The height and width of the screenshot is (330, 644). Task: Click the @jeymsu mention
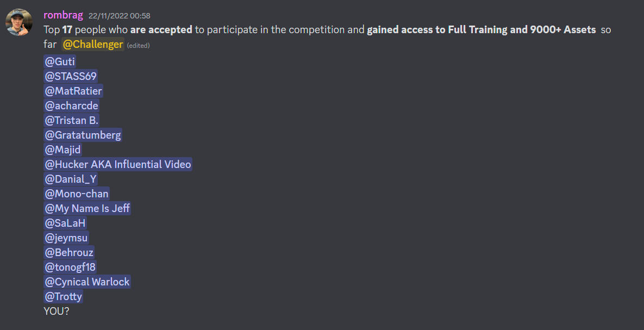(x=66, y=238)
